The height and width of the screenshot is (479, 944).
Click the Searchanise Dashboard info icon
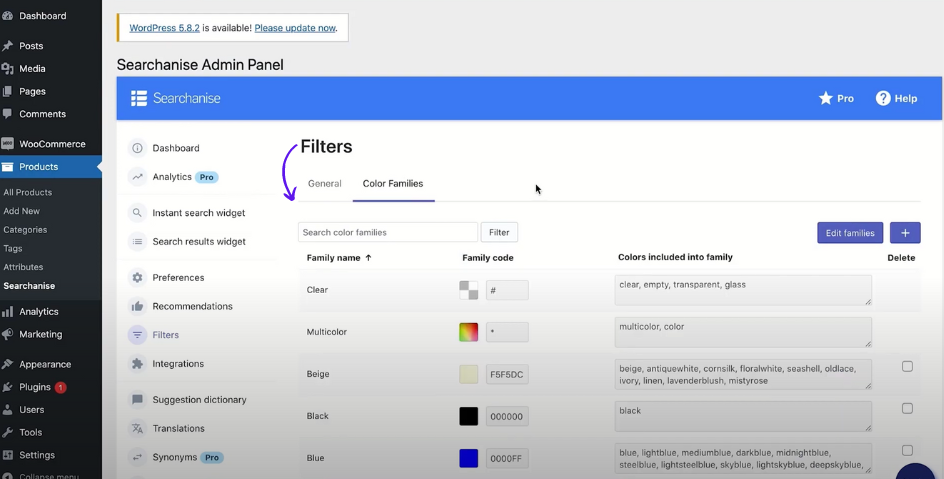point(137,148)
